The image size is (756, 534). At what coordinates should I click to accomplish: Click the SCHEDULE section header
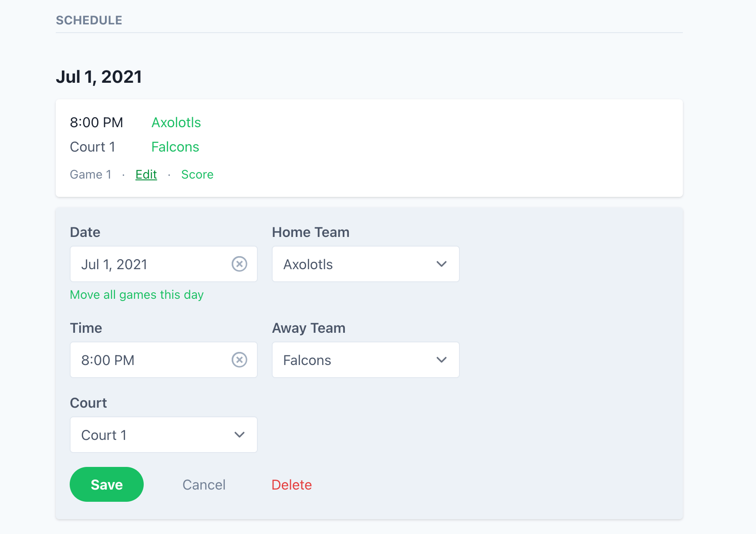click(x=89, y=20)
